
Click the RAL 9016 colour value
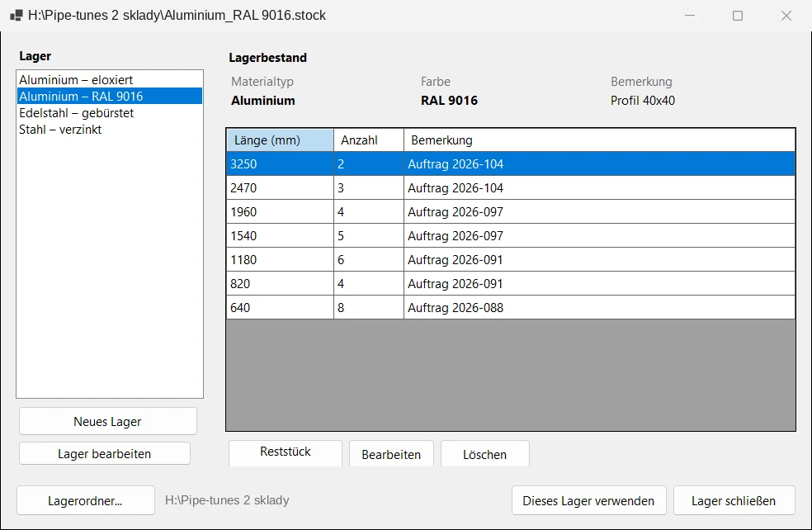[x=449, y=101]
